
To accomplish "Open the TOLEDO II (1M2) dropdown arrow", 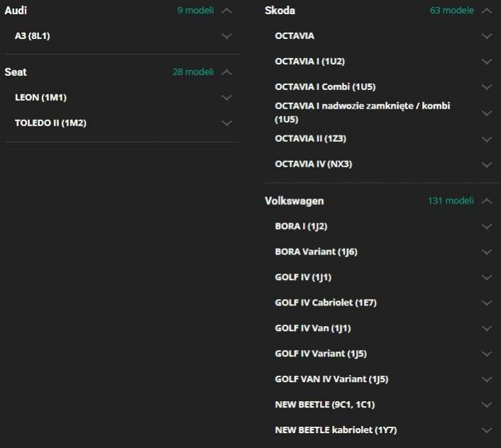I will 226,123.
